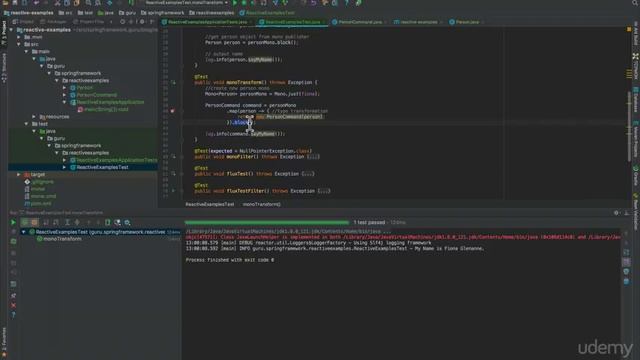Toggle show ignored tests in Run toolbar

[x=34, y=222]
